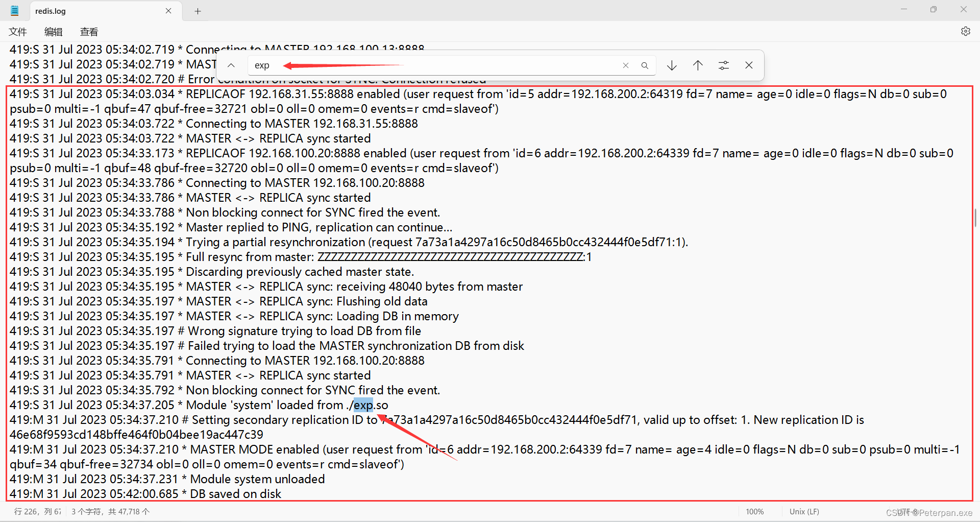Click 'Discarding previously cached master state' line
980x522 pixels.
coord(212,272)
